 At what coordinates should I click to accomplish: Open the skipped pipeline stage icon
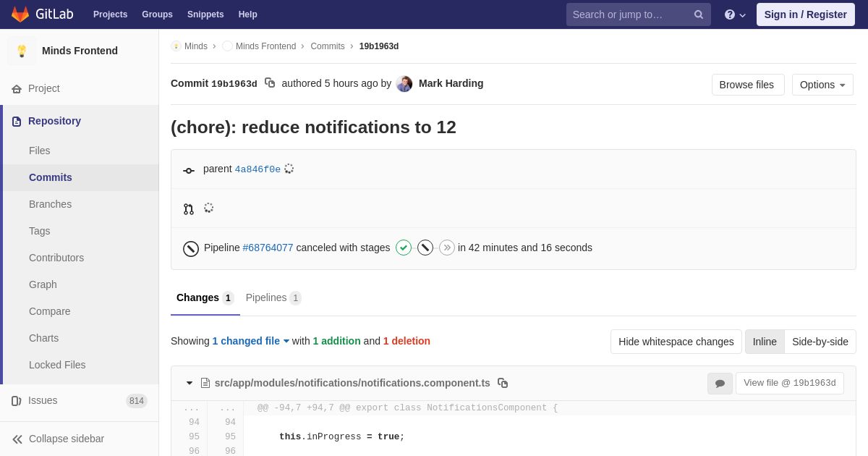coord(447,248)
